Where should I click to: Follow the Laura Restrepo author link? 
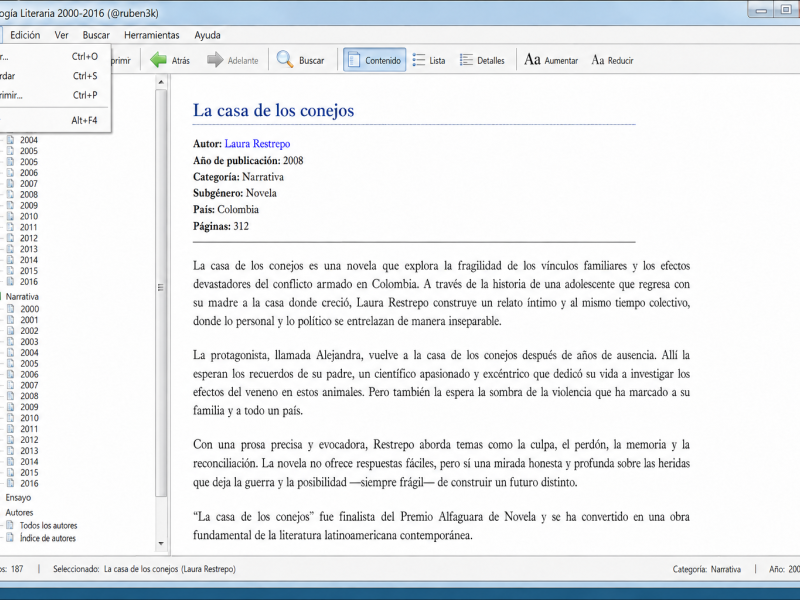coord(257,144)
